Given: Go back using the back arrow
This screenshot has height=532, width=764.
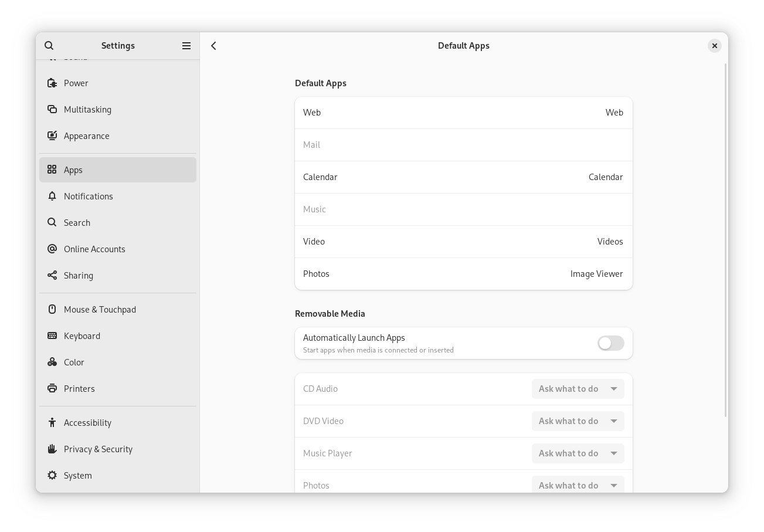Looking at the screenshot, I should (x=213, y=45).
